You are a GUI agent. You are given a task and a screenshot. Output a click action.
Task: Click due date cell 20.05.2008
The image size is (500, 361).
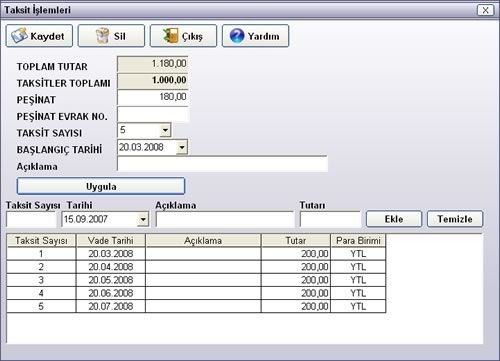click(111, 280)
